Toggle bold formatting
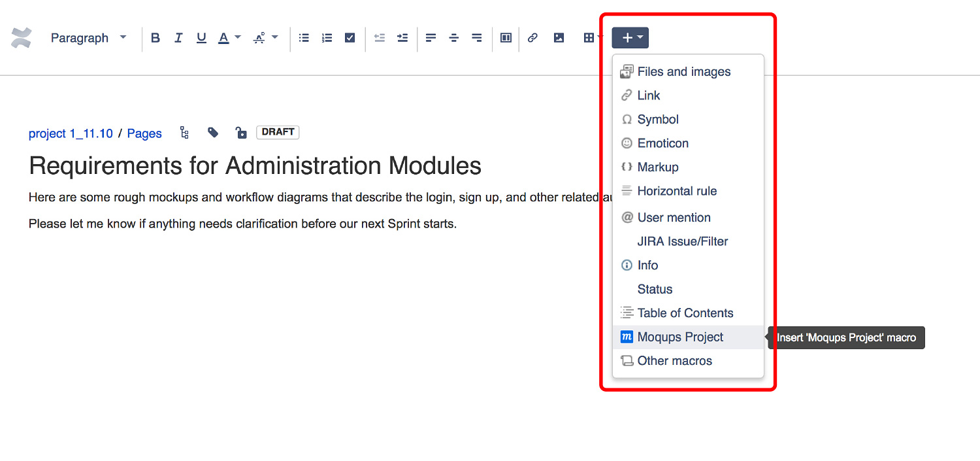980x461 pixels. click(x=155, y=38)
